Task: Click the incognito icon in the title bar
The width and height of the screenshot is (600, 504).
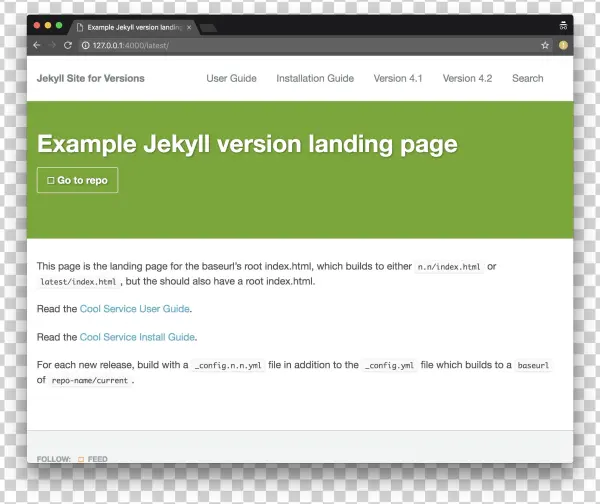Action: pyautogui.click(x=563, y=25)
